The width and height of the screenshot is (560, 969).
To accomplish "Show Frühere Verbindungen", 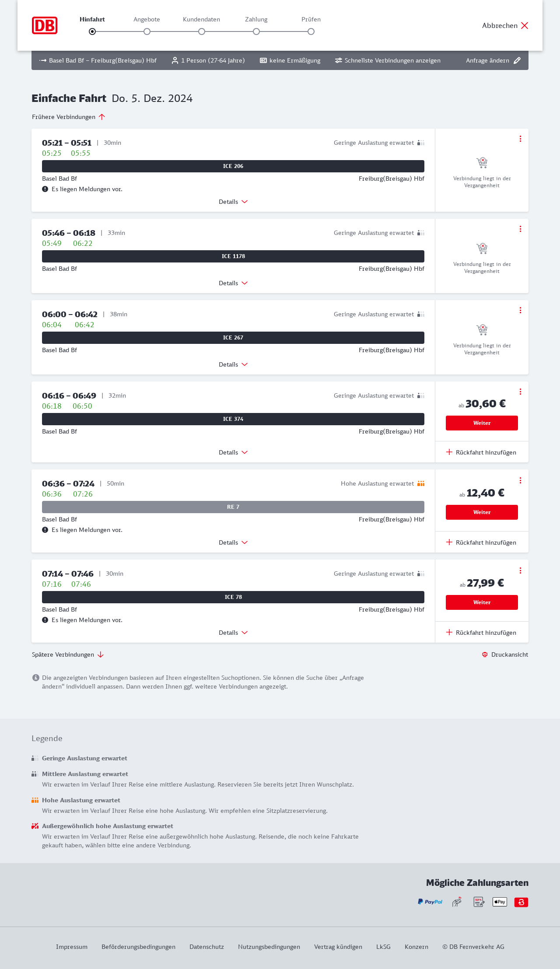I will point(69,117).
